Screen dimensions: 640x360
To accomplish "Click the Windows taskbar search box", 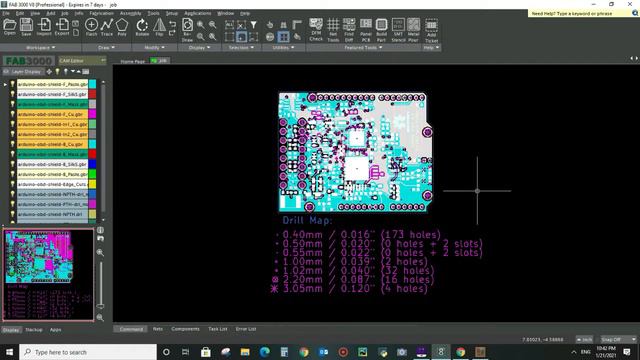I will pos(88,352).
